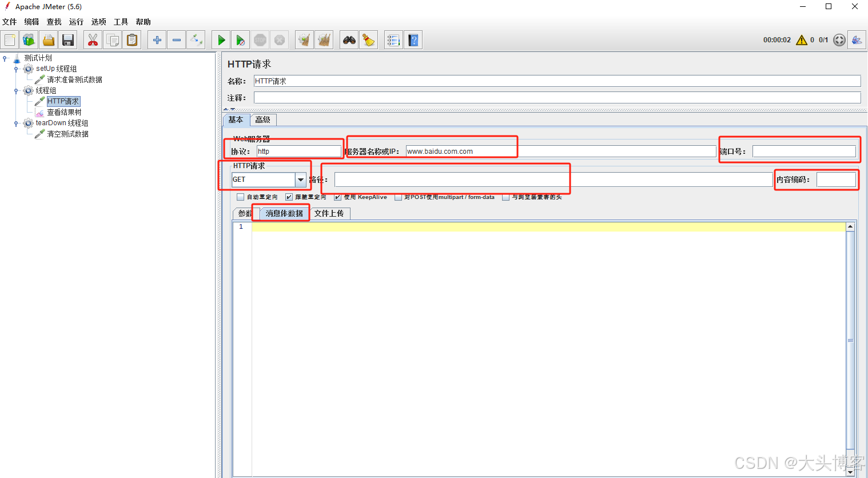The image size is (868, 478).
Task: Click the Copy toolbar icon
Action: coord(113,40)
